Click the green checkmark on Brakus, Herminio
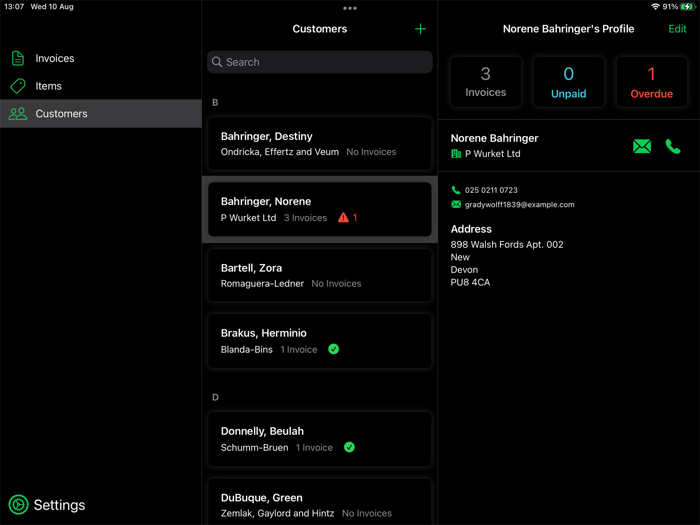 point(333,349)
